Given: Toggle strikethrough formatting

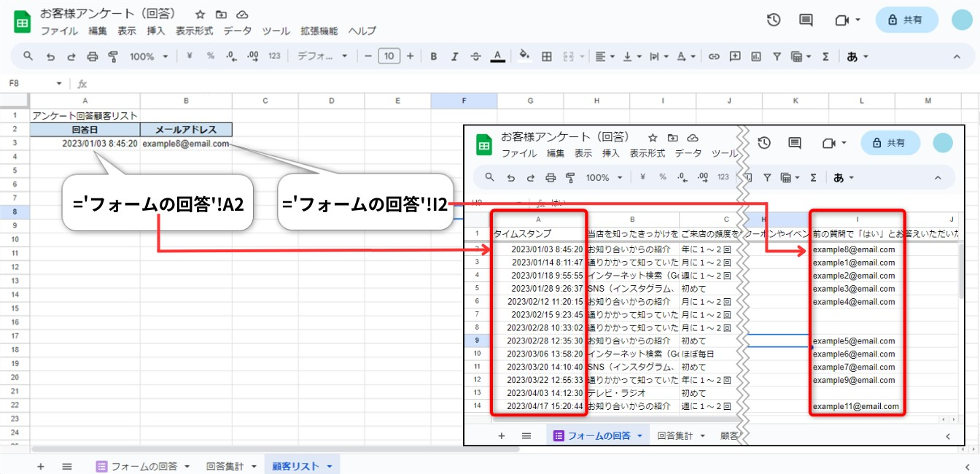Looking at the screenshot, I should (475, 56).
